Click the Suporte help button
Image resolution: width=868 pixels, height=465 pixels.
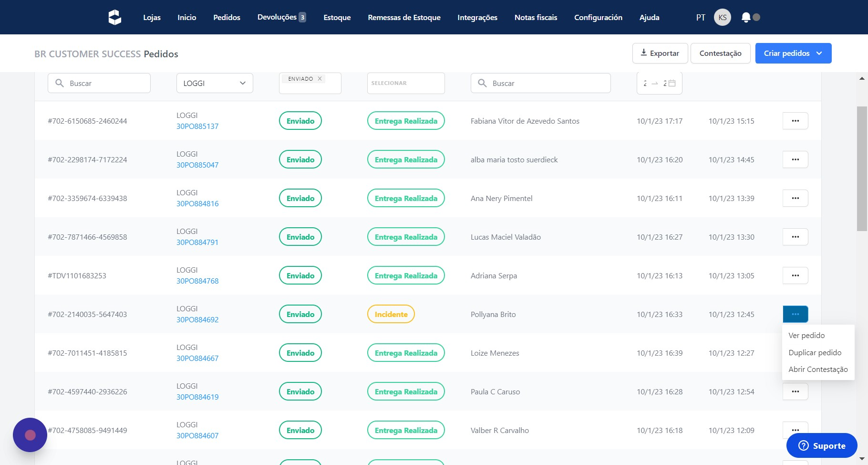click(x=821, y=445)
